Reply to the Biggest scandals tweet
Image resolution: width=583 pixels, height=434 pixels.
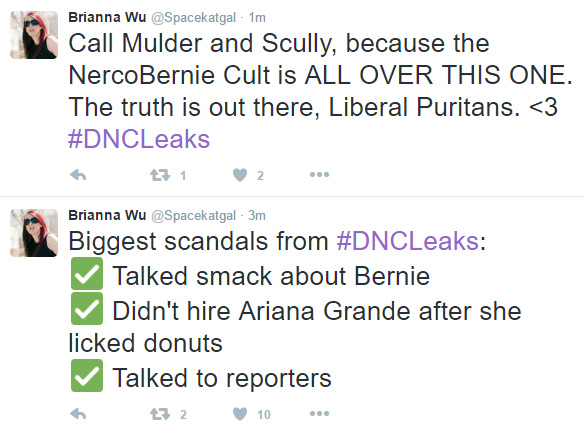[78, 414]
